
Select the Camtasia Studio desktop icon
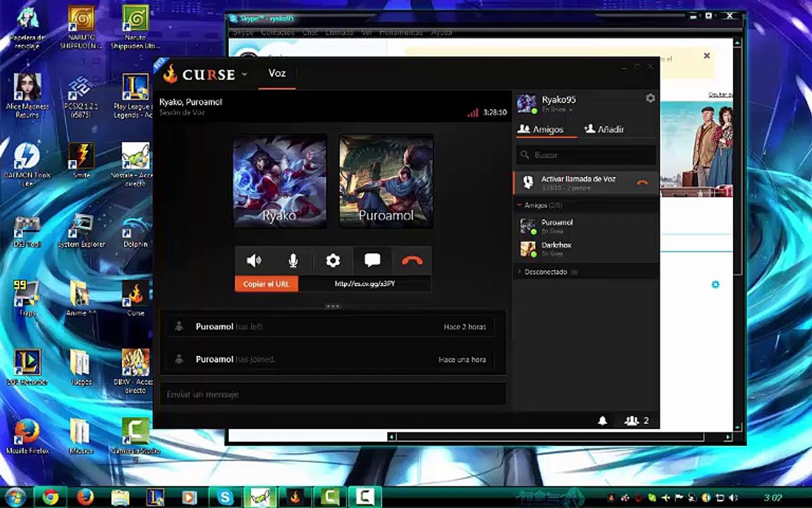[x=135, y=440]
